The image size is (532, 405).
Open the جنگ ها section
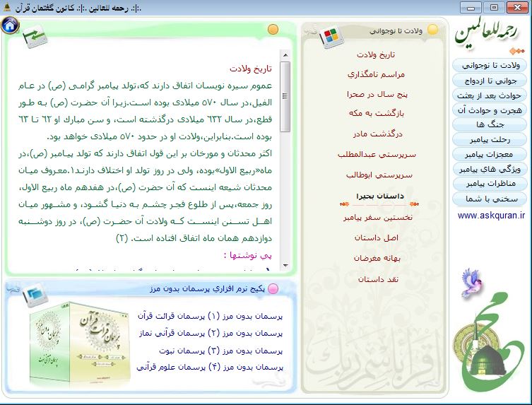(490, 124)
